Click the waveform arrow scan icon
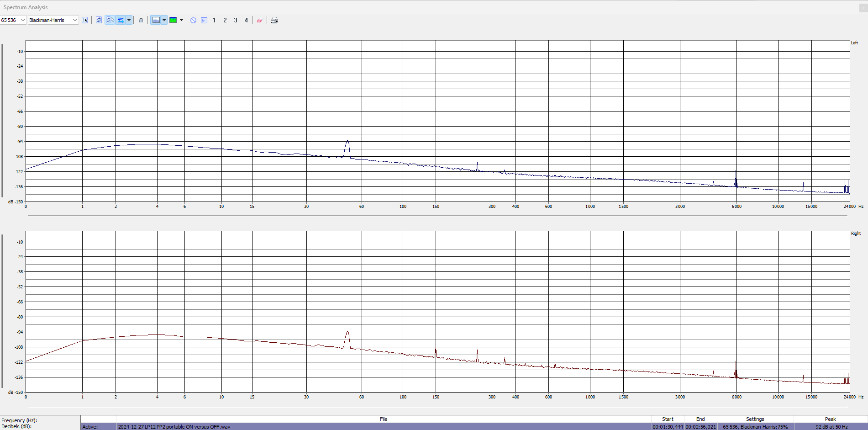868x430 pixels. [x=121, y=20]
